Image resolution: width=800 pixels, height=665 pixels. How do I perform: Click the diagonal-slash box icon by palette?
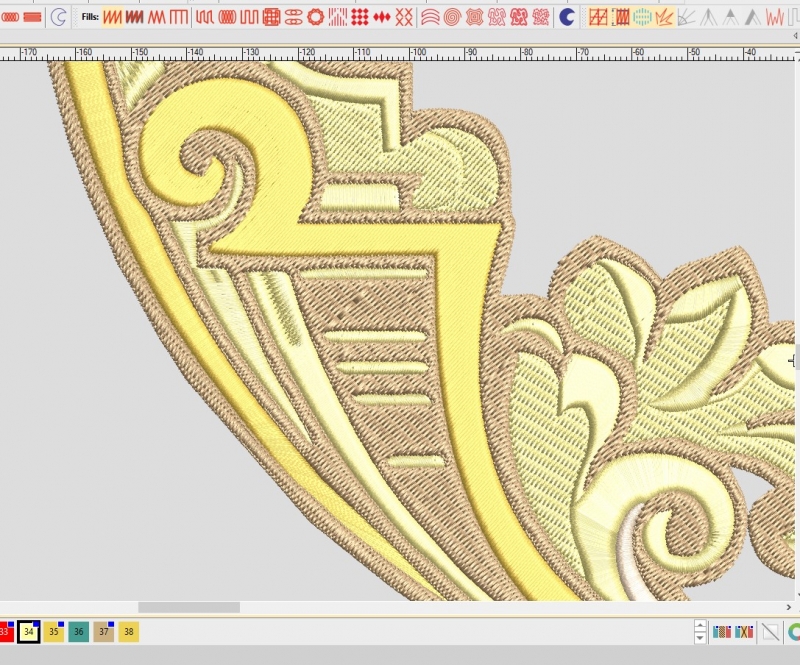coord(770,632)
